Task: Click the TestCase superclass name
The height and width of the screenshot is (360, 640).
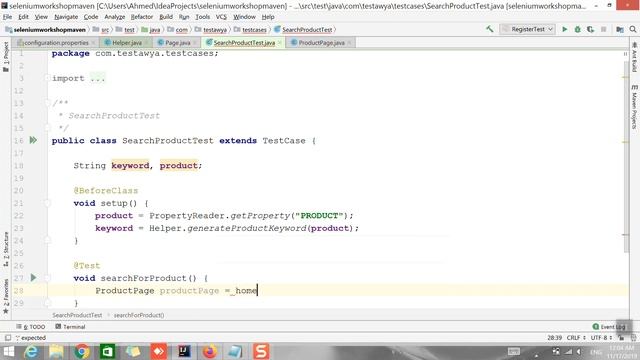Action: [284, 140]
